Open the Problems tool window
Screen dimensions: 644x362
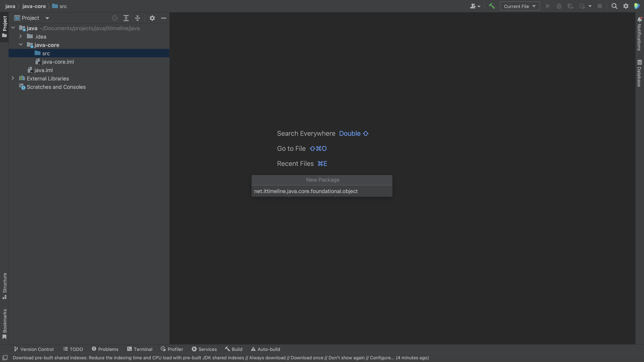pyautogui.click(x=105, y=349)
